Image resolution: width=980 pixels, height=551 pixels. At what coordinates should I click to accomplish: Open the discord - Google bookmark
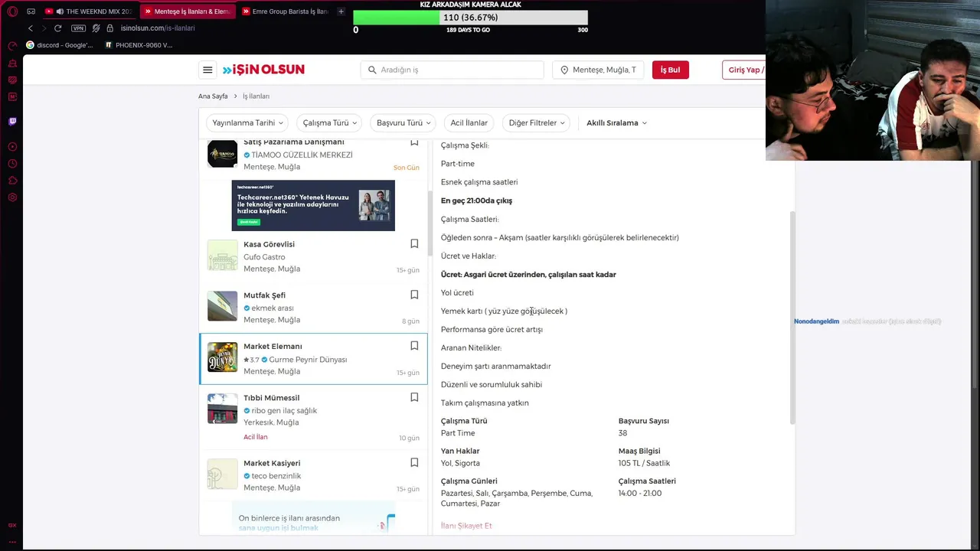click(x=60, y=45)
